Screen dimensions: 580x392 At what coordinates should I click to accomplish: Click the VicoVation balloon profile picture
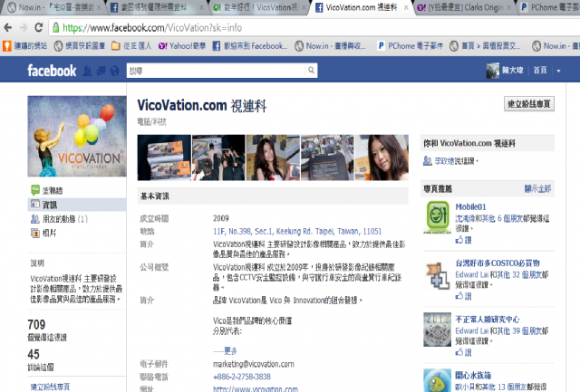point(77,136)
